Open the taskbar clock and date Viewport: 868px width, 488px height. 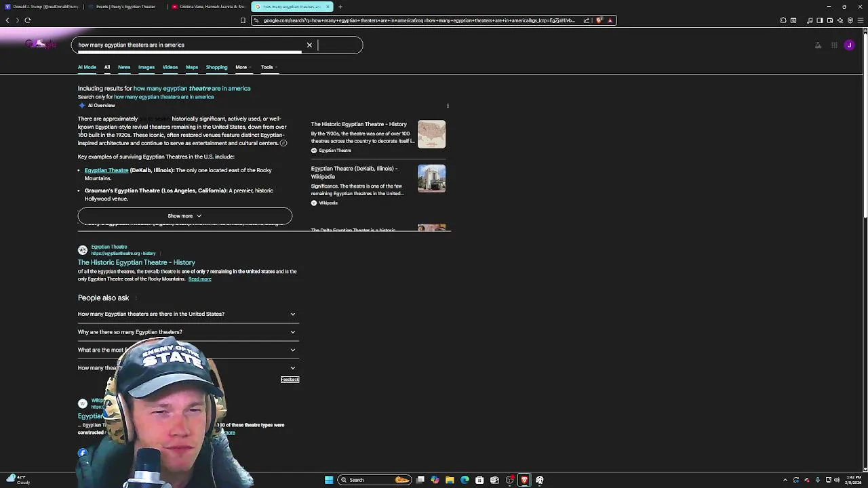click(854, 480)
